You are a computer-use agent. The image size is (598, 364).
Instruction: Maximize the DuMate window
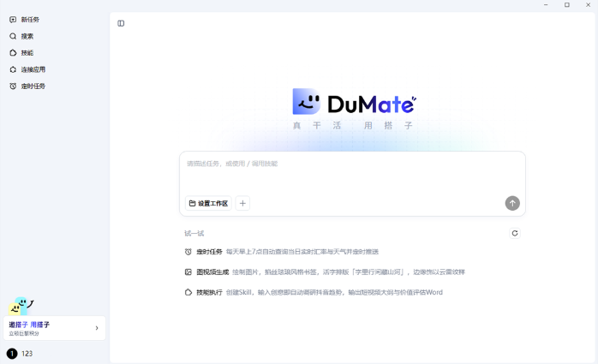pos(567,5)
